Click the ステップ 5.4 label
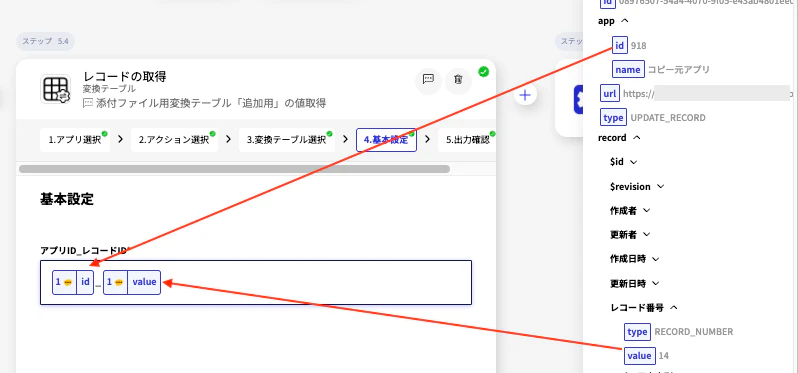Image resolution: width=798 pixels, height=373 pixels. (x=45, y=41)
